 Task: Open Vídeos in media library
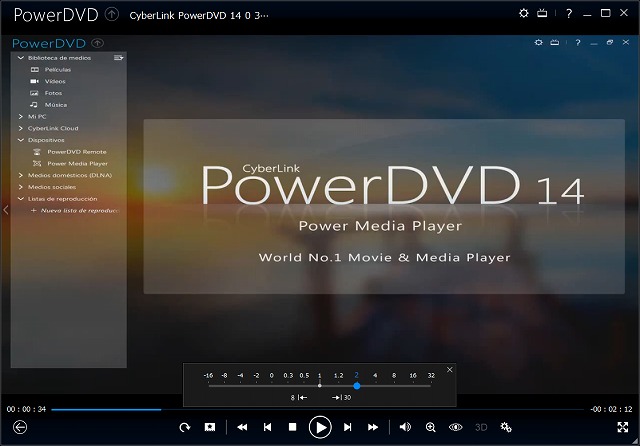(55, 82)
